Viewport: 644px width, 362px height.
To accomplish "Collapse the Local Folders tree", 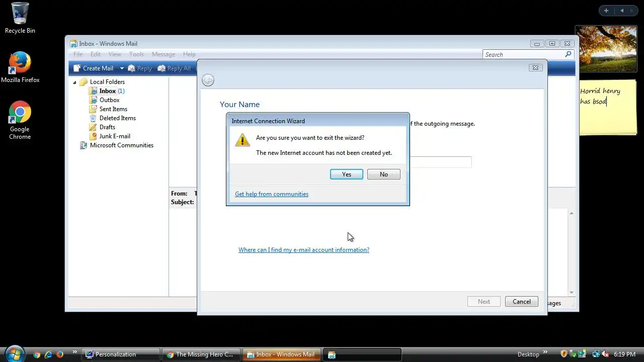I will (x=74, y=82).
